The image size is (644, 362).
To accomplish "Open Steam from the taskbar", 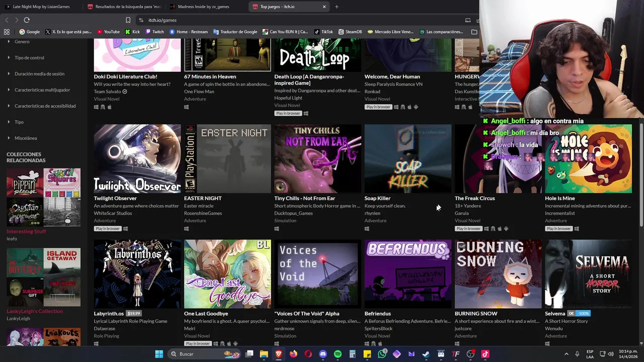I will pyautogui.click(x=426, y=354).
